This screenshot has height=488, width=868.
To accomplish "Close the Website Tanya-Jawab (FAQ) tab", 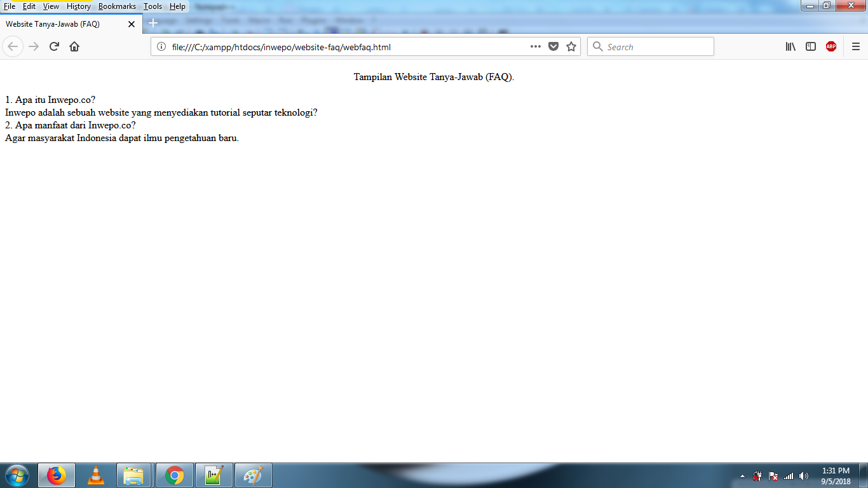I will click(x=132, y=24).
